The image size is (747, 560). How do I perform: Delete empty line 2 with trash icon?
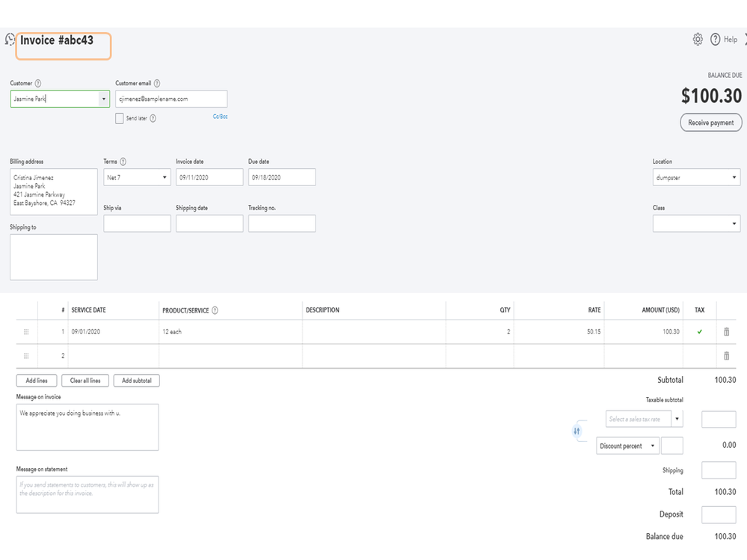tap(726, 357)
